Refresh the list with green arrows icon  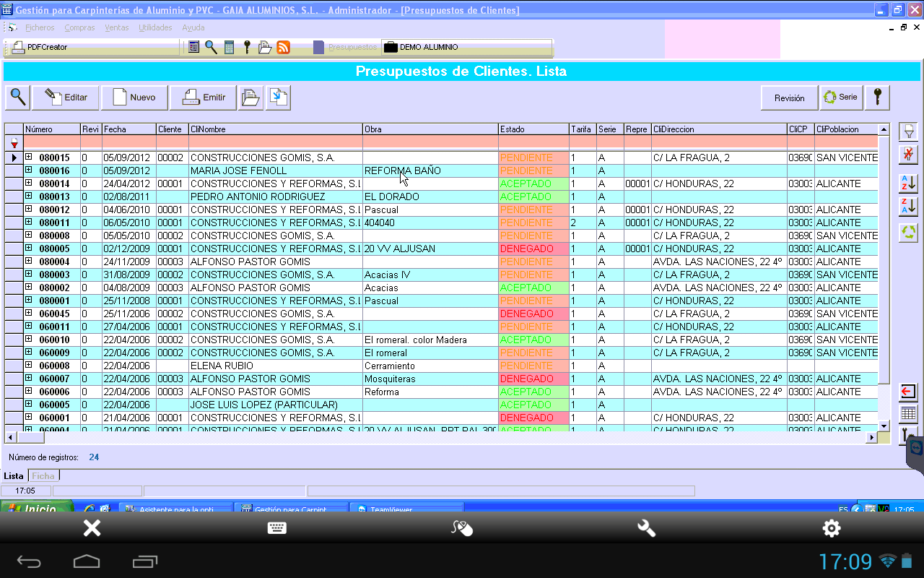[x=909, y=232]
